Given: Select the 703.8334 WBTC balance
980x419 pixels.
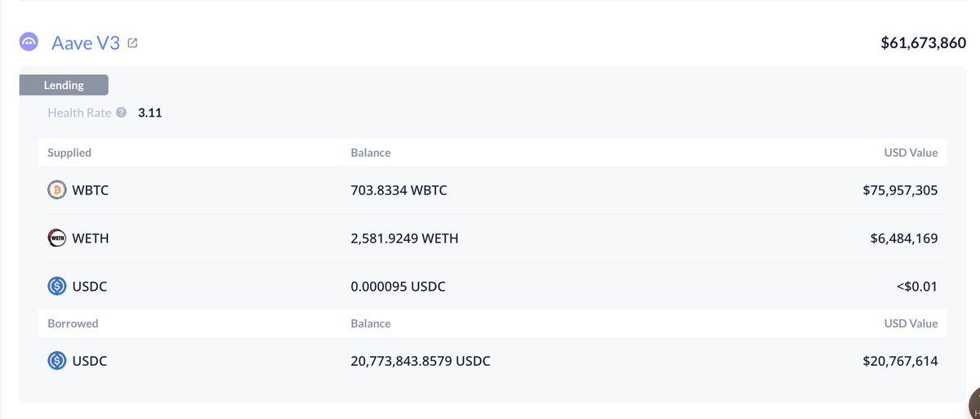Looking at the screenshot, I should (399, 190).
